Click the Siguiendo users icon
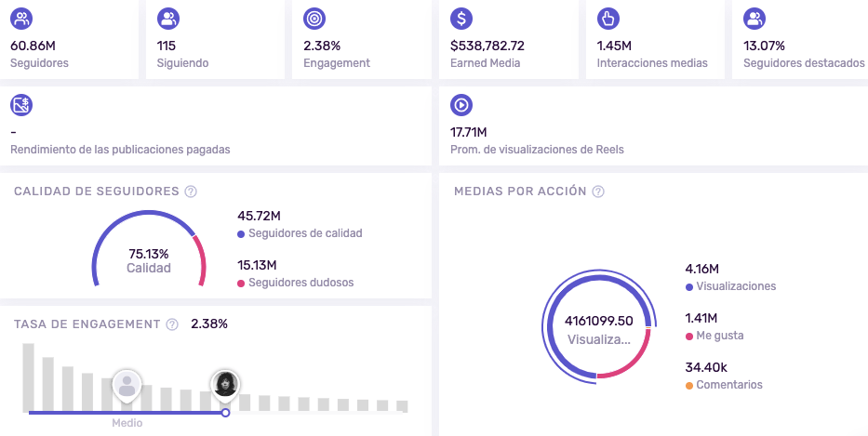This screenshot has height=436, width=868. (x=168, y=19)
